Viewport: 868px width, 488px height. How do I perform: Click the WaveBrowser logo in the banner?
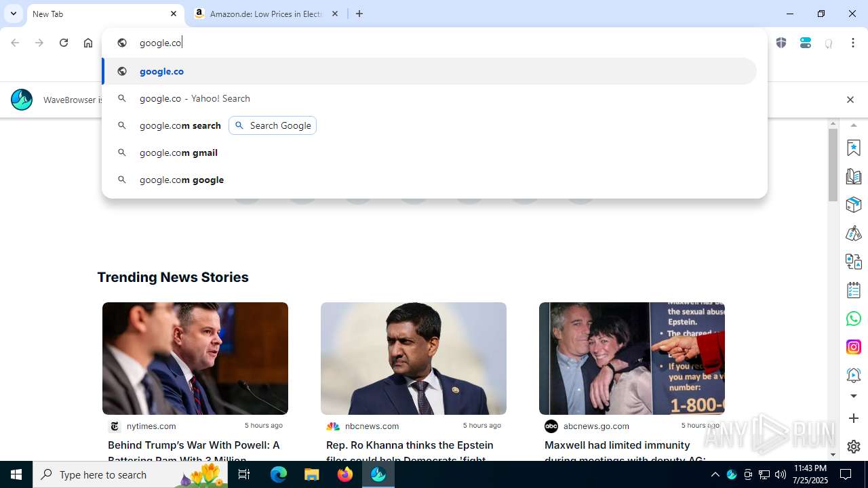click(x=22, y=100)
